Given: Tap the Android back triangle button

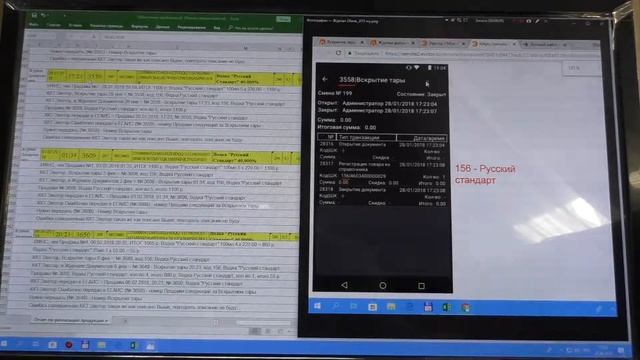Looking at the screenshot, I should 344,285.
